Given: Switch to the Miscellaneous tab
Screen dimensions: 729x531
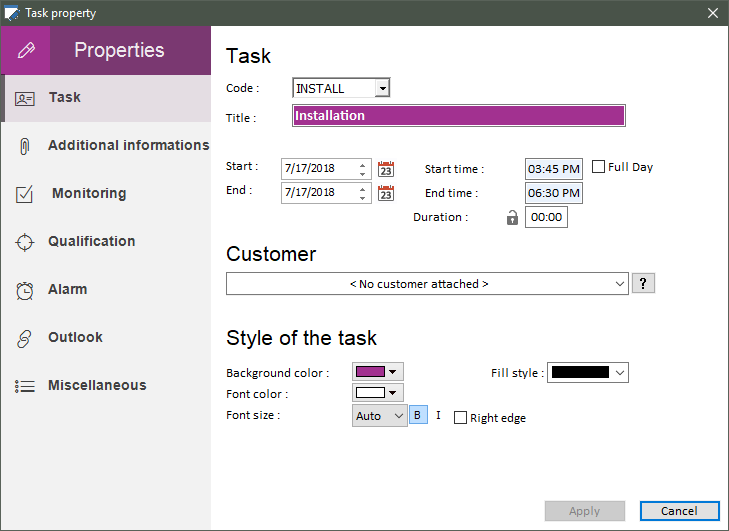Looking at the screenshot, I should pyautogui.click(x=106, y=385).
